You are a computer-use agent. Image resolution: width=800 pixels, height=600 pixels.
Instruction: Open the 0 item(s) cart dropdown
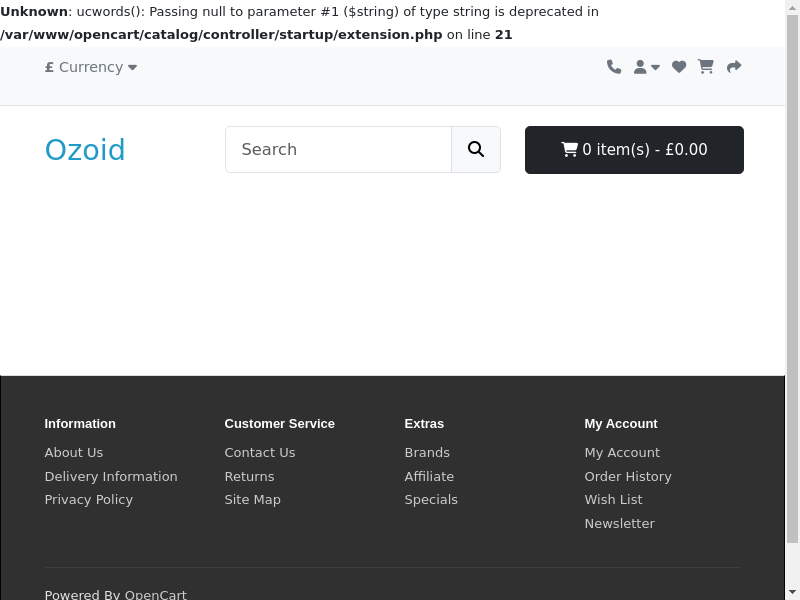tap(634, 150)
